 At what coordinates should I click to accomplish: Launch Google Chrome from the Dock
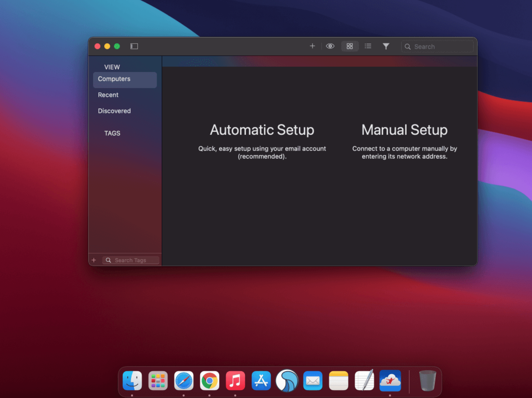tap(210, 380)
